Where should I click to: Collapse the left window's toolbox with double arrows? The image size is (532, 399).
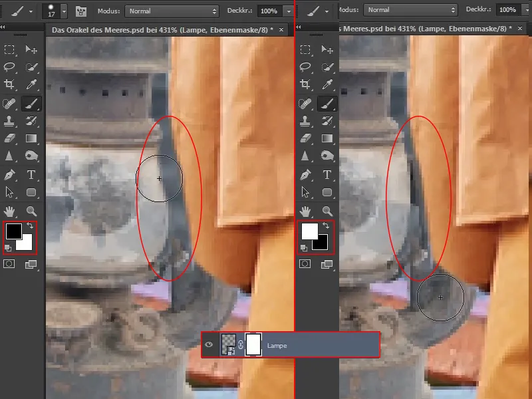tap(3, 27)
